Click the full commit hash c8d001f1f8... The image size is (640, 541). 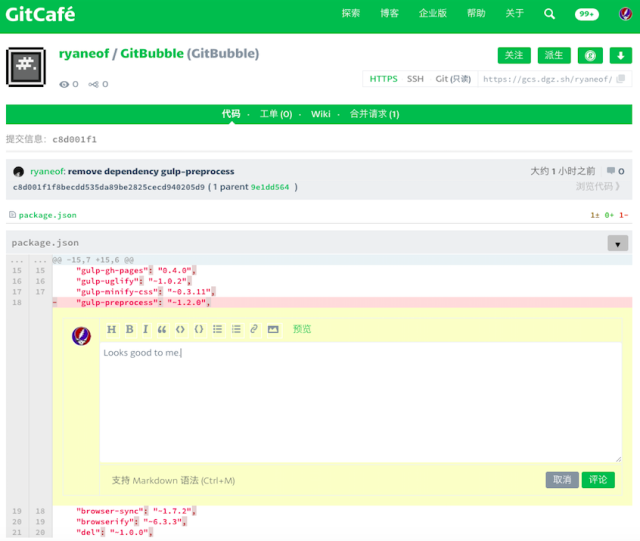point(109,187)
